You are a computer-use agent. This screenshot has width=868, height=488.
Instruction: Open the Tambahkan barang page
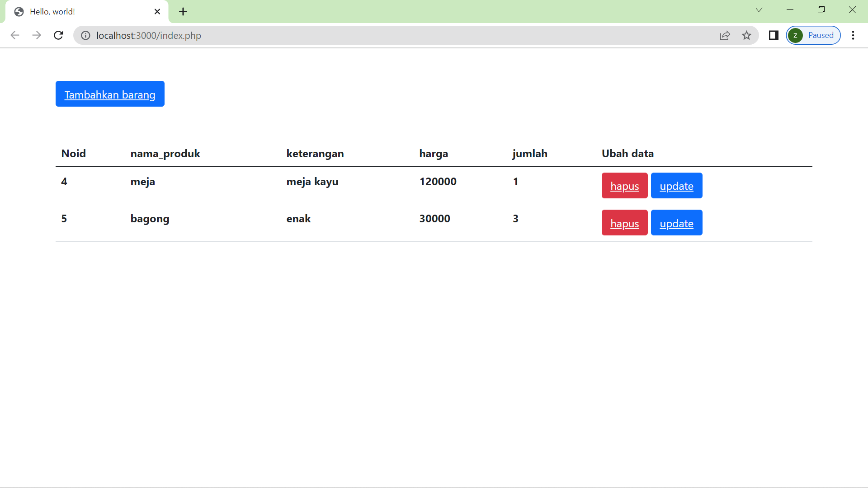click(109, 94)
